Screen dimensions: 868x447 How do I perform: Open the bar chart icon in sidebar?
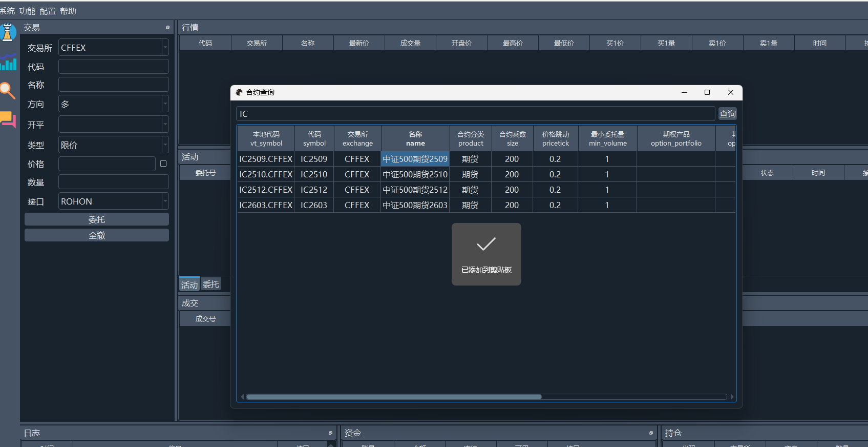[8, 63]
